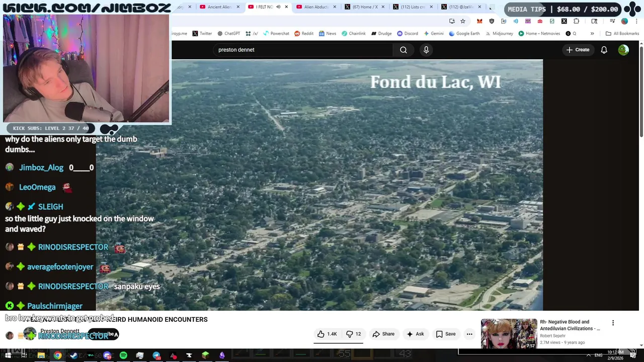The width and height of the screenshot is (644, 362).
Task: Click the Create button on YouTube
Action: click(578, 50)
